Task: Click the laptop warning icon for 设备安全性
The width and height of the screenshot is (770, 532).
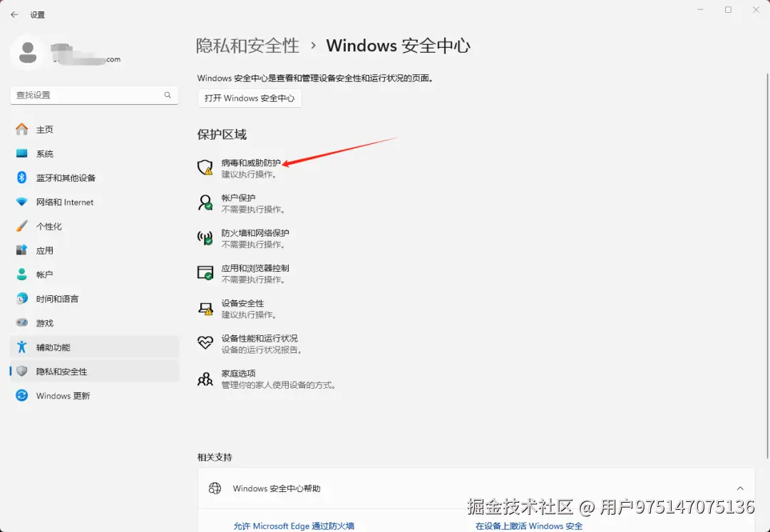Action: pyautogui.click(x=205, y=308)
